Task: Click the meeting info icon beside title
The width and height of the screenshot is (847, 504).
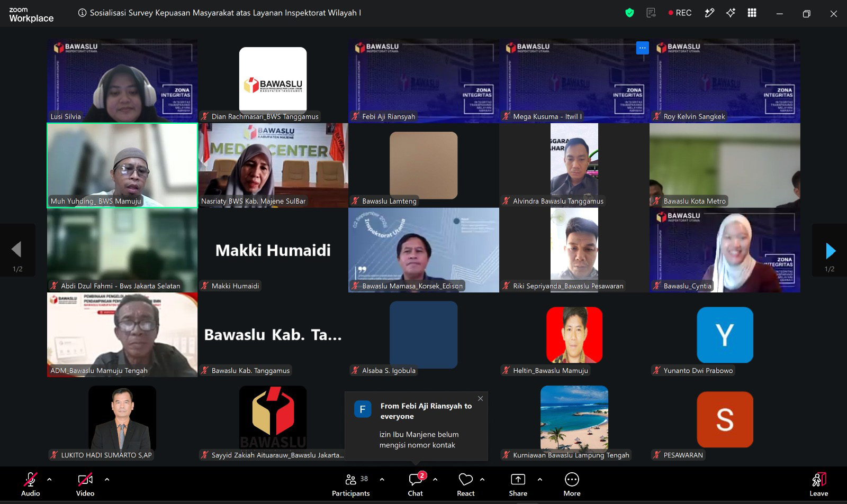Action: point(82,13)
